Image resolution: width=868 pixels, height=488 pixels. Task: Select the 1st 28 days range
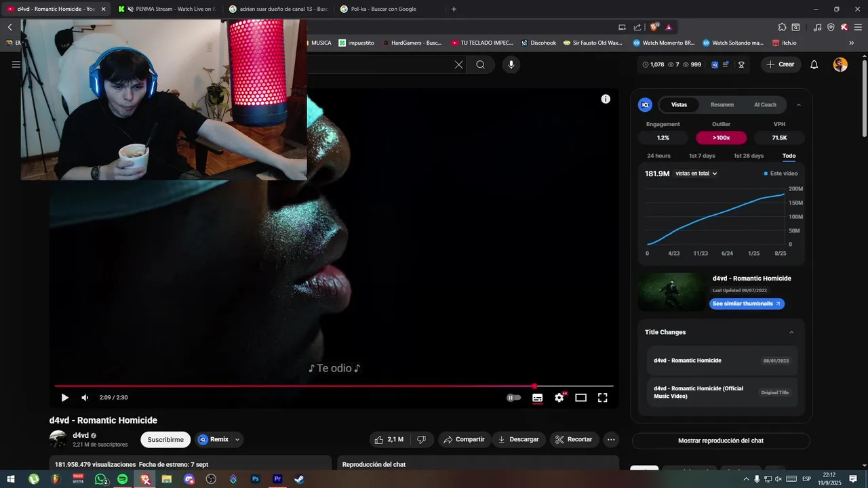coord(749,156)
